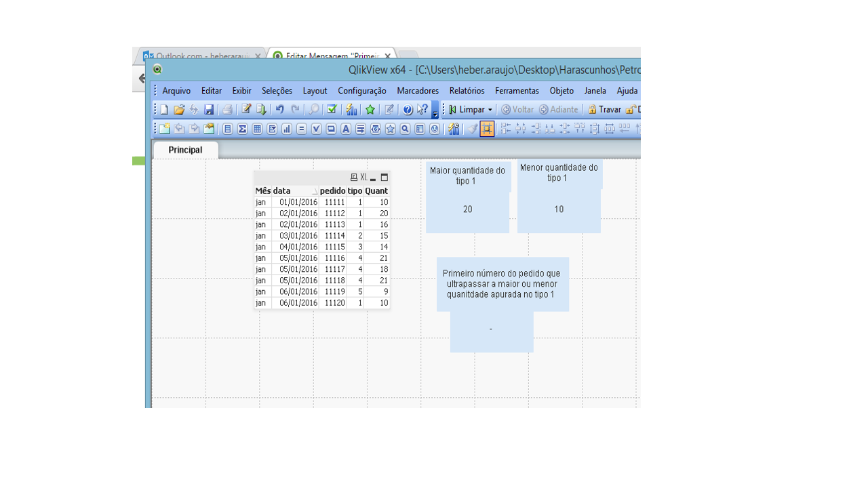Select pedido 11116 in the table
This screenshot has height=488, width=868.
(x=334, y=258)
